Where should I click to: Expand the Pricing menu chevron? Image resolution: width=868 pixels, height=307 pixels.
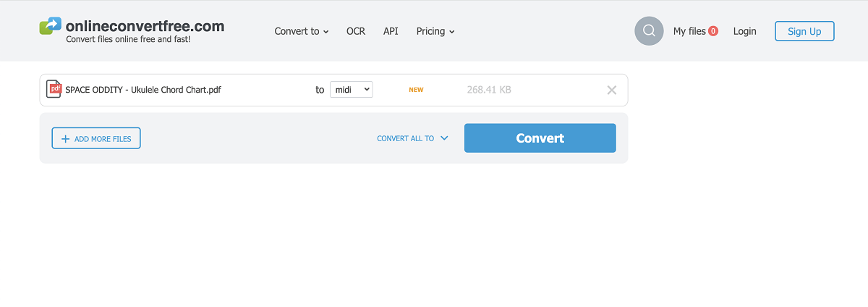452,32
